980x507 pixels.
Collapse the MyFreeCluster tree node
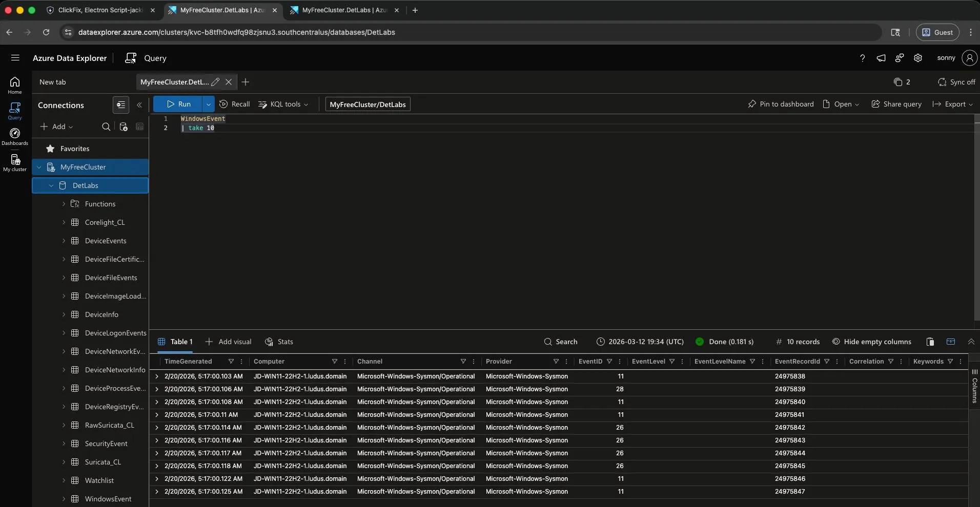coord(39,167)
